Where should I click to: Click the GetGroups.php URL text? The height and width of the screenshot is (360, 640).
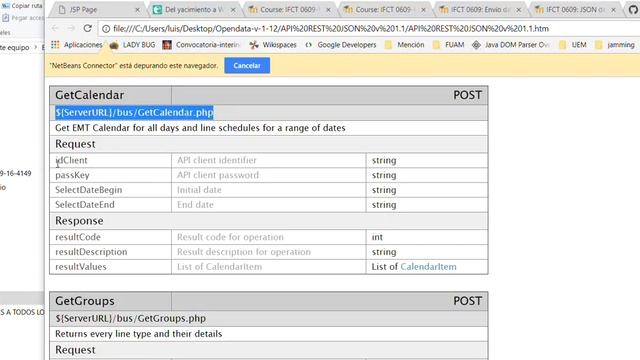tap(131, 318)
